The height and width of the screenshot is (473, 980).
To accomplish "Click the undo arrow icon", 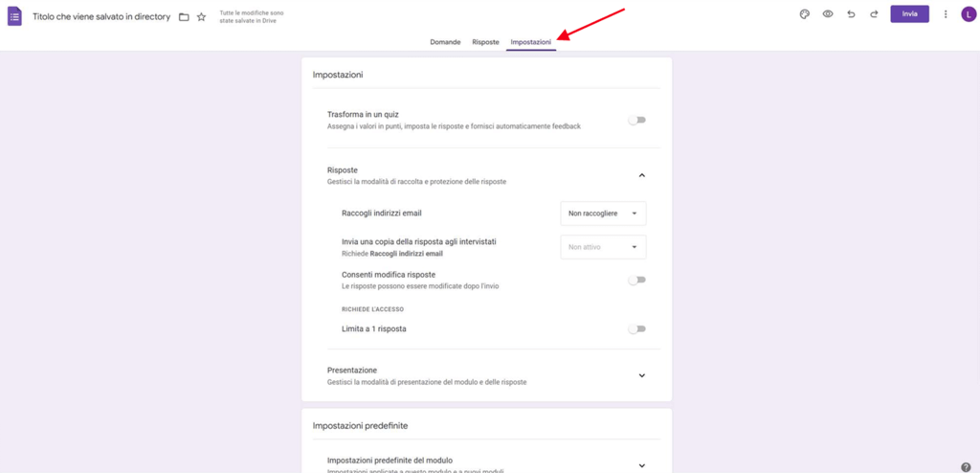I will pyautogui.click(x=851, y=14).
